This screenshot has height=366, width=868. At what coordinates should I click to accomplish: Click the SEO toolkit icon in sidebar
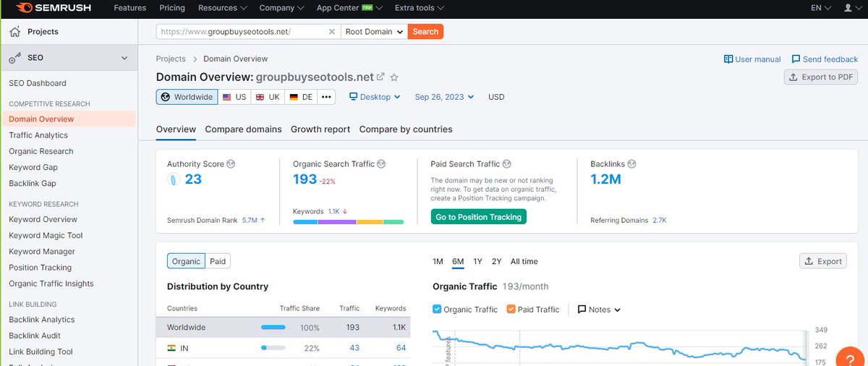(14, 58)
